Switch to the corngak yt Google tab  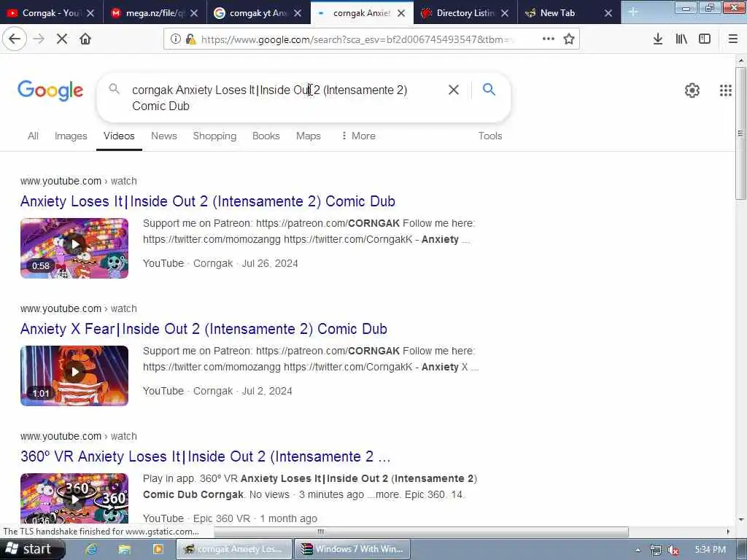258,13
